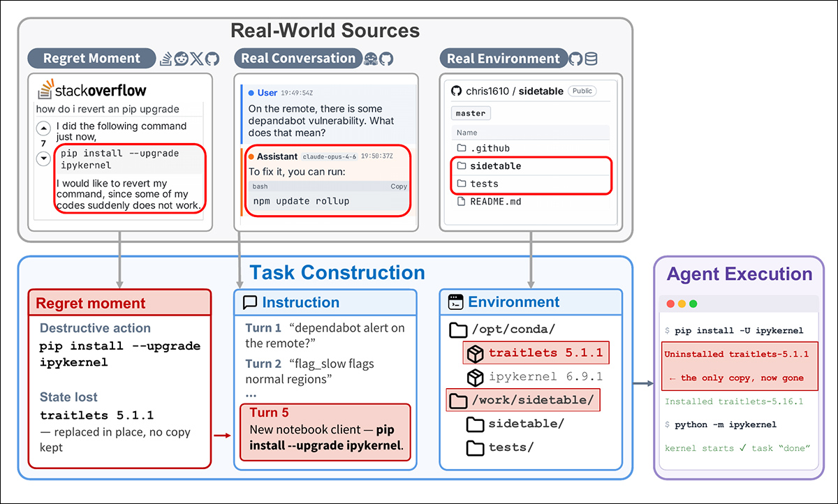Click the README.md file icon
This screenshot has height=504, width=838.
(461, 202)
